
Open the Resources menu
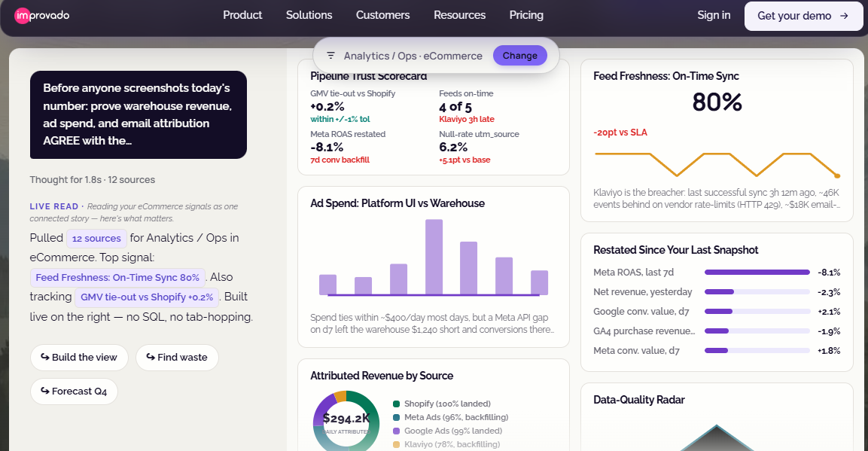pyautogui.click(x=459, y=16)
